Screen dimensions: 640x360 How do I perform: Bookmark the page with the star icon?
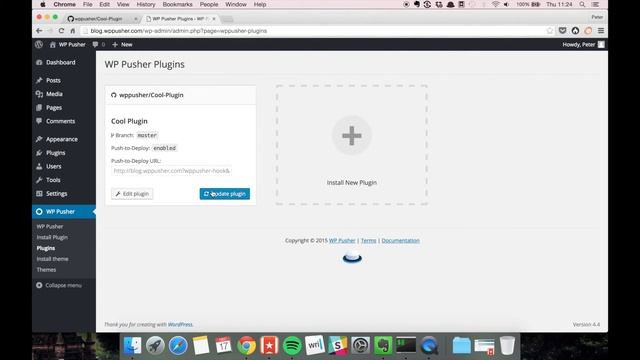pos(550,31)
